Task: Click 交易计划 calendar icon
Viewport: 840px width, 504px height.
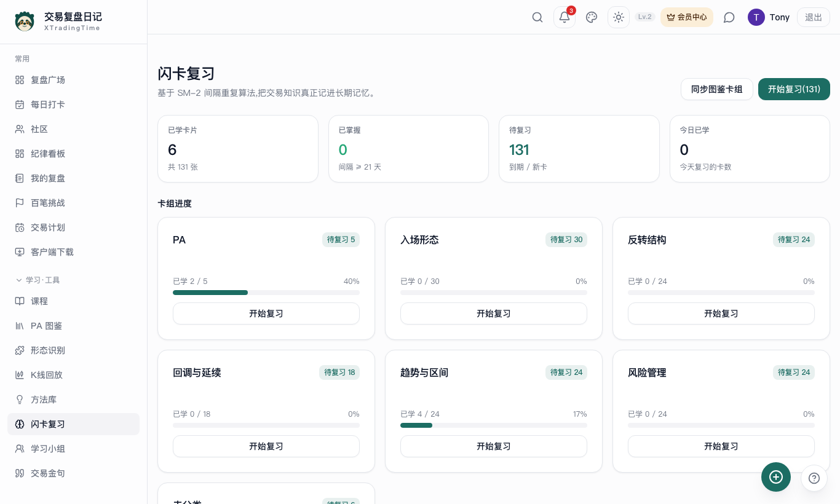Action: pyautogui.click(x=20, y=227)
